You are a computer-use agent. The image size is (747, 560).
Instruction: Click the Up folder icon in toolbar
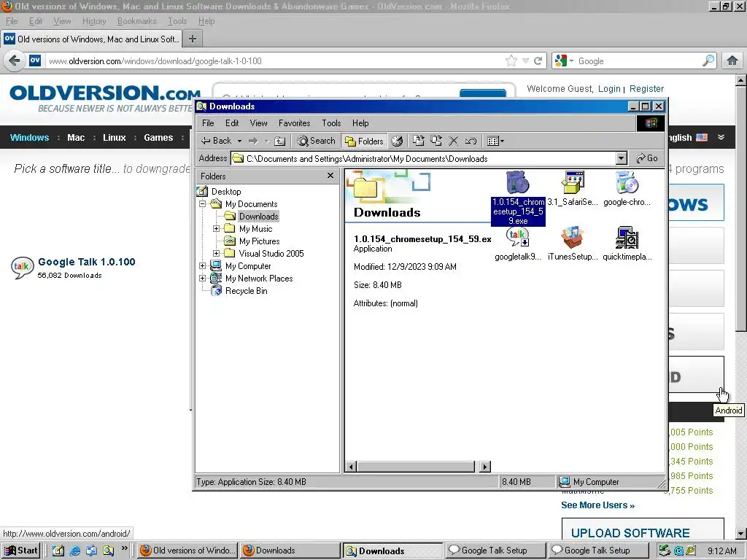click(280, 141)
